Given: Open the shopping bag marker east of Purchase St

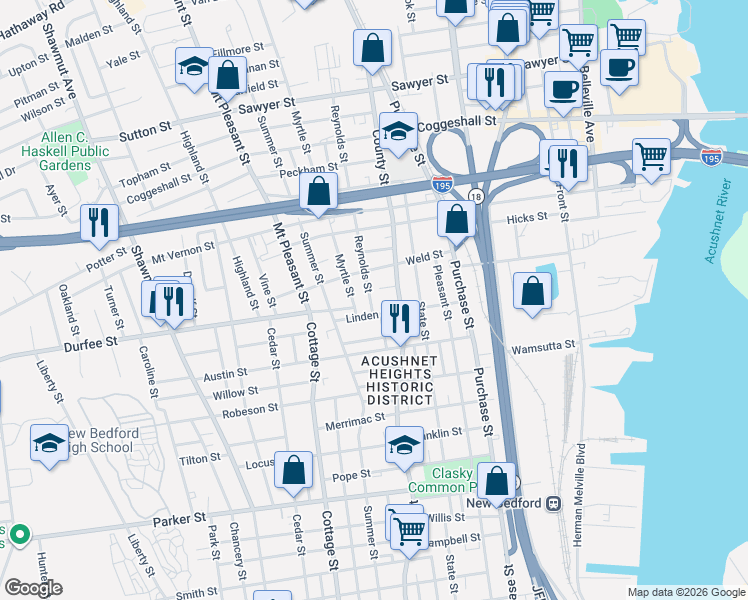Looking at the screenshot, I should (532, 293).
